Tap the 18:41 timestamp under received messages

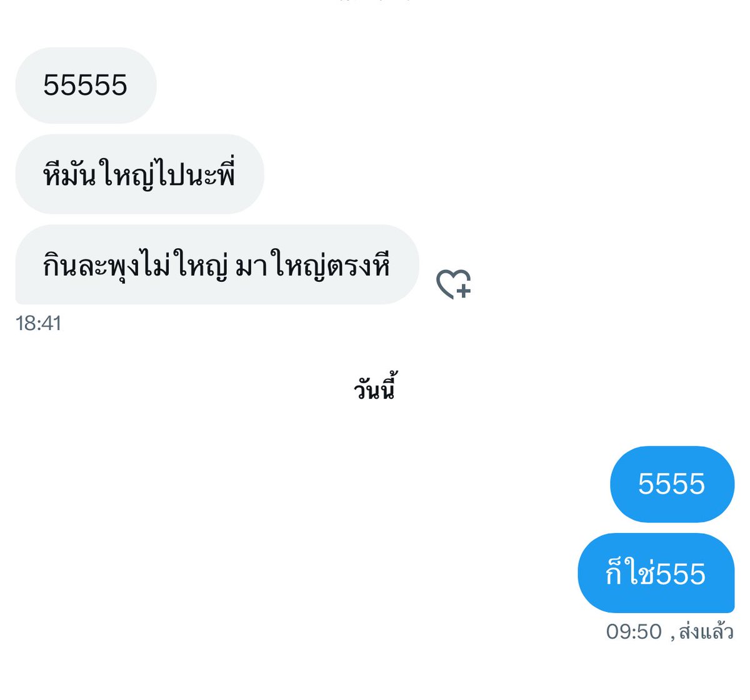pyautogui.click(x=38, y=323)
